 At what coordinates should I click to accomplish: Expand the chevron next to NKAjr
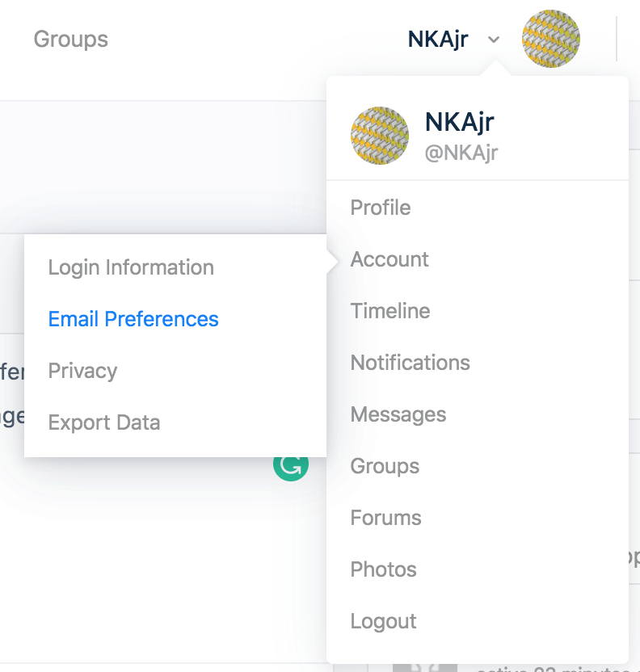[494, 40]
